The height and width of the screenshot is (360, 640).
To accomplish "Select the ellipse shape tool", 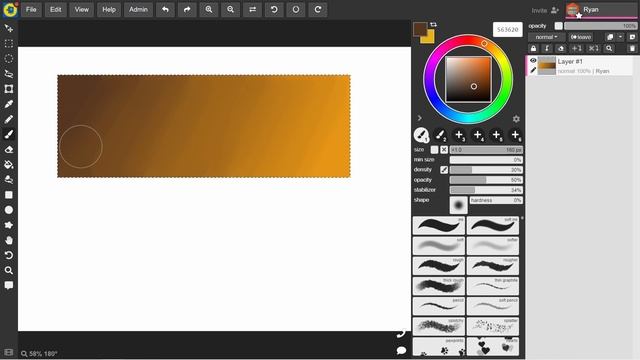I will [x=9, y=210].
